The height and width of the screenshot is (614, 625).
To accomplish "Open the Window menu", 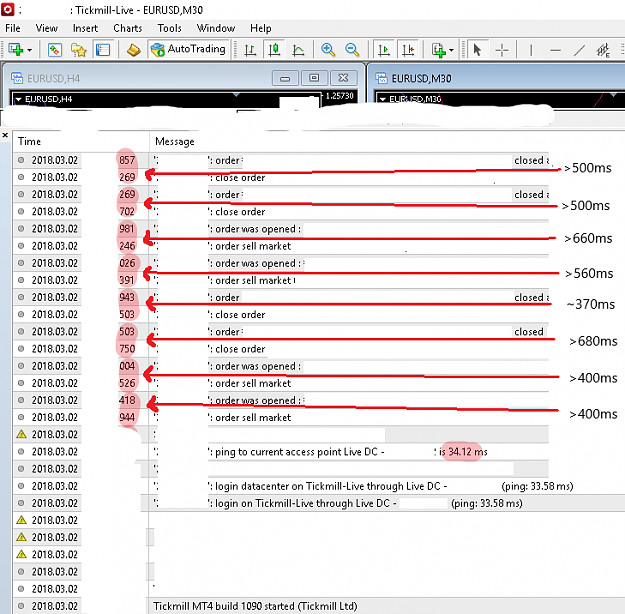I will [216, 28].
